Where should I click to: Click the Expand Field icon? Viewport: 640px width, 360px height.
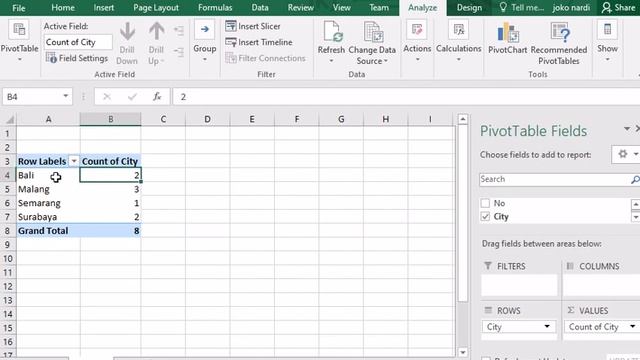point(179,31)
